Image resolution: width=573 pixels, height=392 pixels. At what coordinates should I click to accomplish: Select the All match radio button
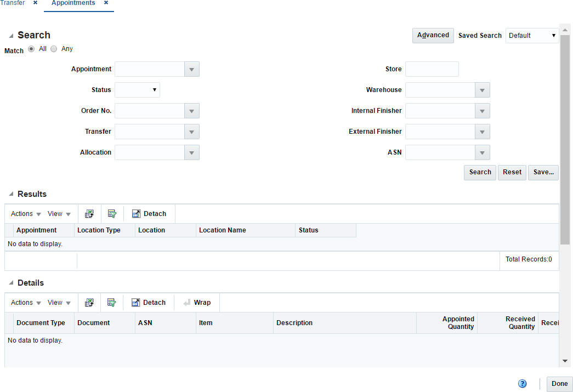pos(31,49)
